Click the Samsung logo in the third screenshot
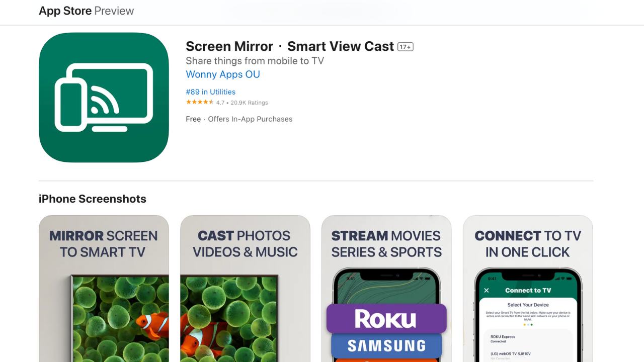Screen dimensions: 644x362 (x=386, y=345)
